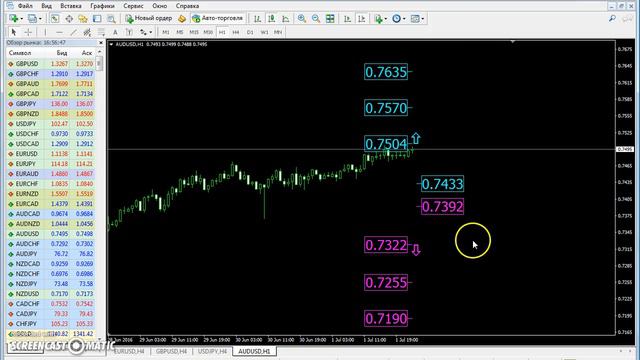The image size is (640, 360).
Task: Select the trendline drawing tool
Action: [x=73, y=32]
